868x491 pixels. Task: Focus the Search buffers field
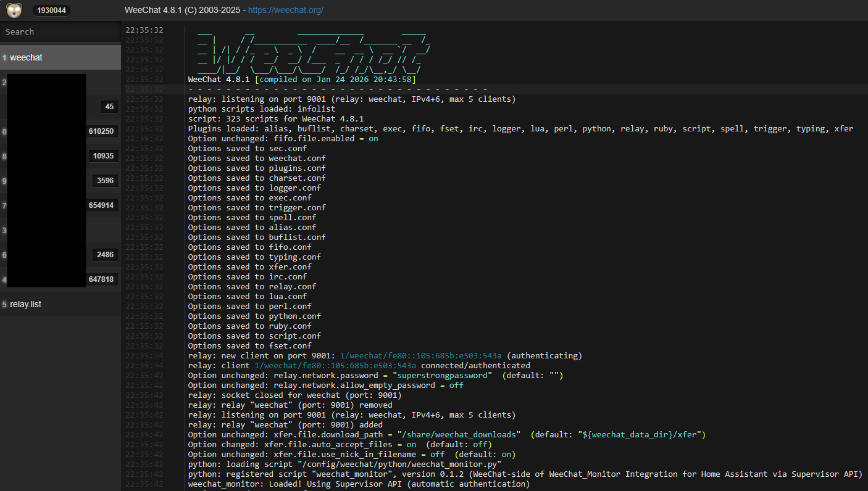61,31
